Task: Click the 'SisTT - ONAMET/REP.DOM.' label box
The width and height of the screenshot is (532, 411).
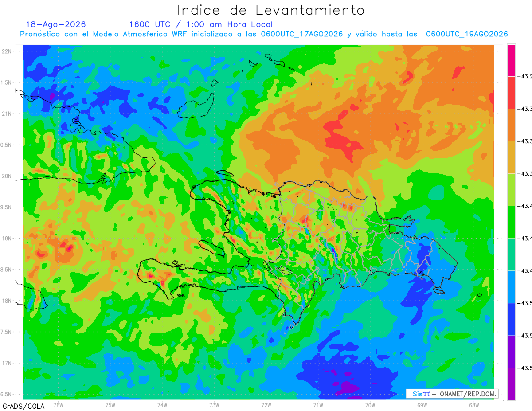Action: 452,394
